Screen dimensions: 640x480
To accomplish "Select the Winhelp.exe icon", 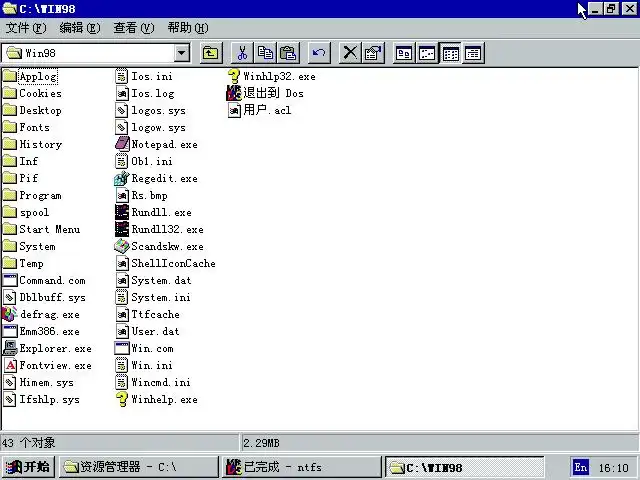I will pyautogui.click(x=122, y=400).
